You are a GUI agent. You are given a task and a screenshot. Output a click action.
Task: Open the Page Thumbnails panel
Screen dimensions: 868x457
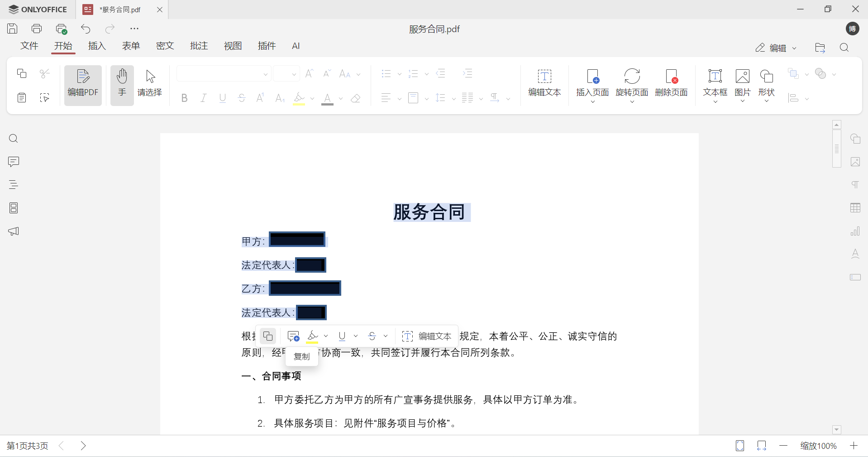point(13,208)
